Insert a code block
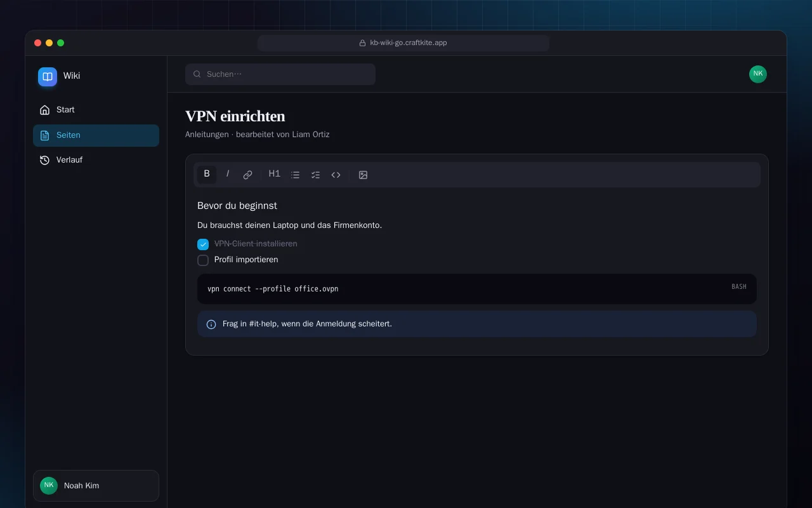This screenshot has width=812, height=508. click(x=336, y=175)
